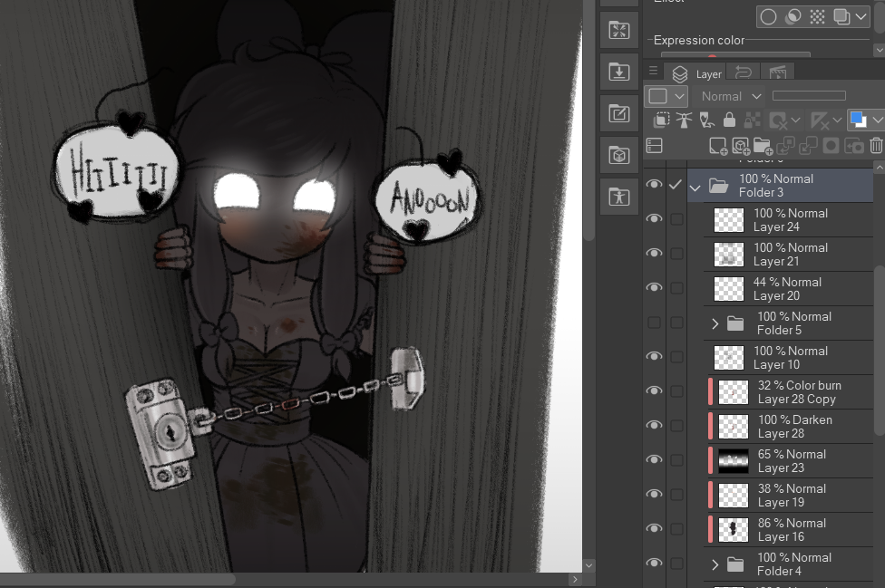885x588 pixels.
Task: Expand Folder 5 with its chevron
Action: [x=715, y=323]
